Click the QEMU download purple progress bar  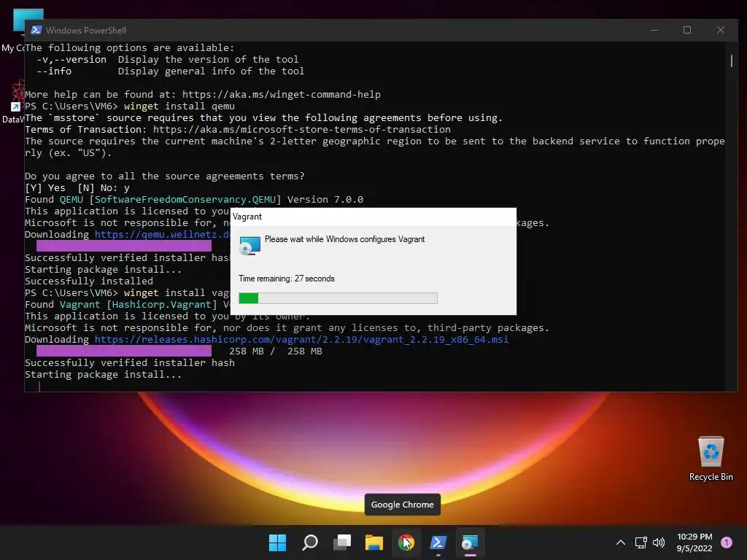124,246
